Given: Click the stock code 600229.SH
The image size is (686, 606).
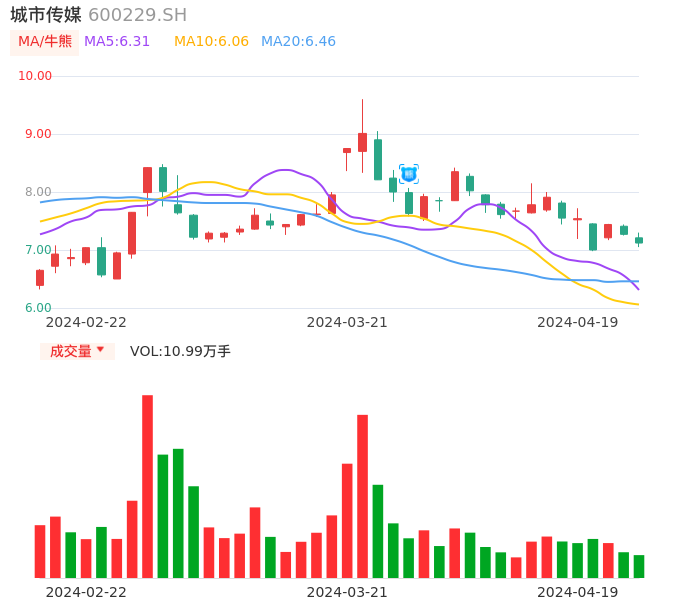Looking at the screenshot, I should coord(137,15).
